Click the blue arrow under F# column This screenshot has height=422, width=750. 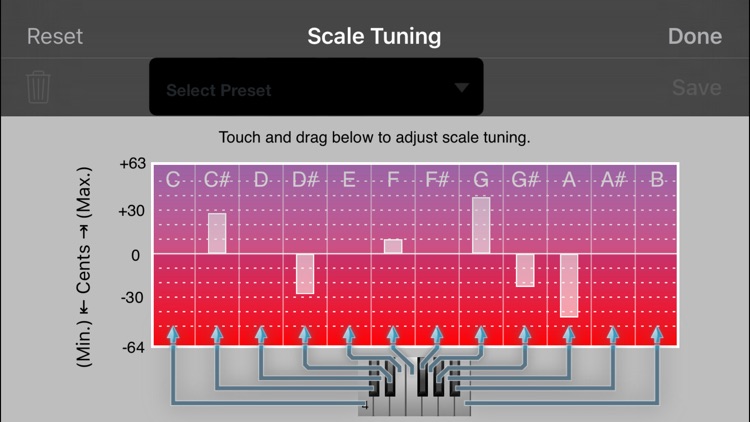pos(437,334)
